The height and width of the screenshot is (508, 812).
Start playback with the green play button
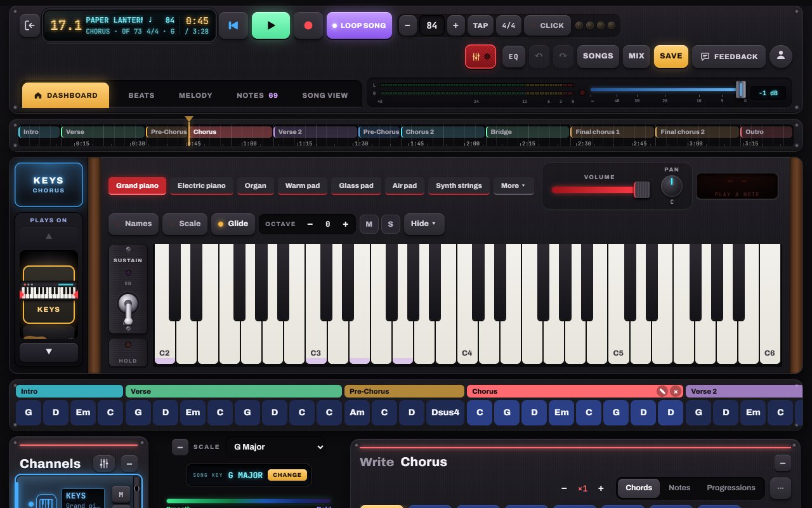point(271,25)
